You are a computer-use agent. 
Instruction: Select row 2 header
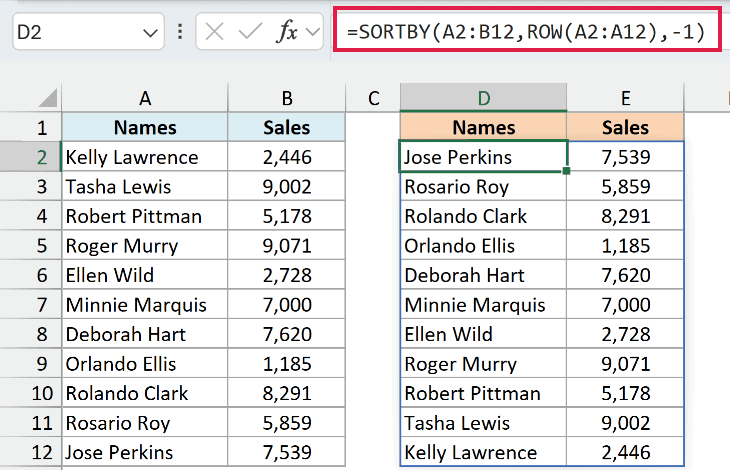coord(31,157)
